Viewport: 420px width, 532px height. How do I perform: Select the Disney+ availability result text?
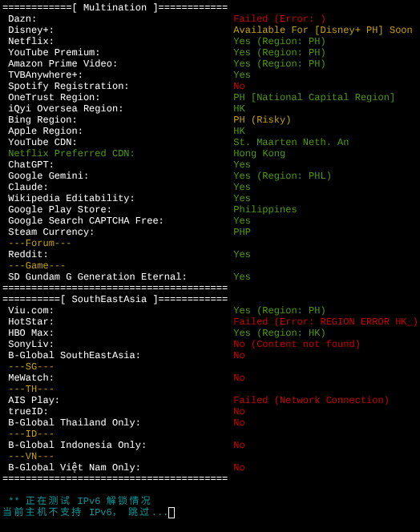pyautogui.click(x=322, y=30)
